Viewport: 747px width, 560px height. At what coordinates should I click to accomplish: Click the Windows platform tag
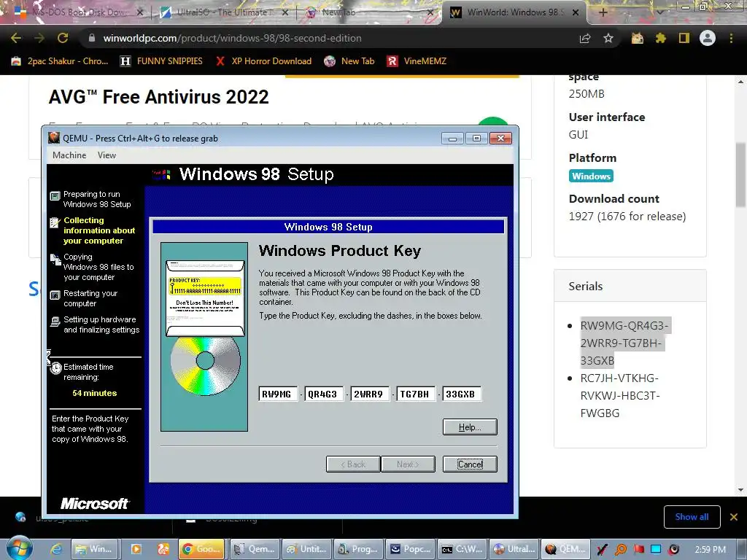pyautogui.click(x=591, y=176)
